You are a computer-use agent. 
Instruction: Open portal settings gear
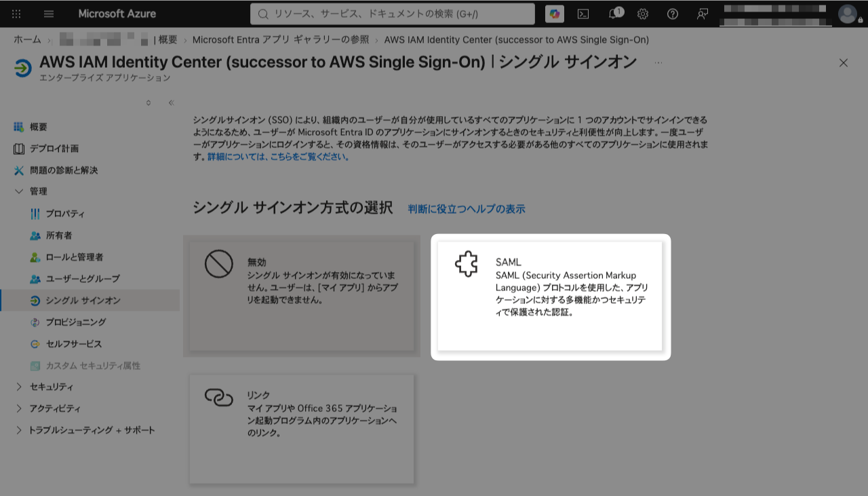643,14
